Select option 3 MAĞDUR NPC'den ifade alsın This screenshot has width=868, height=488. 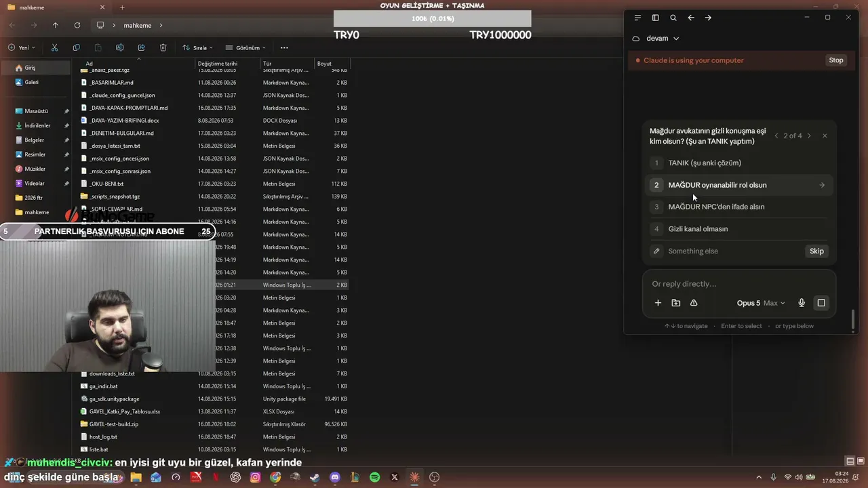(x=739, y=207)
